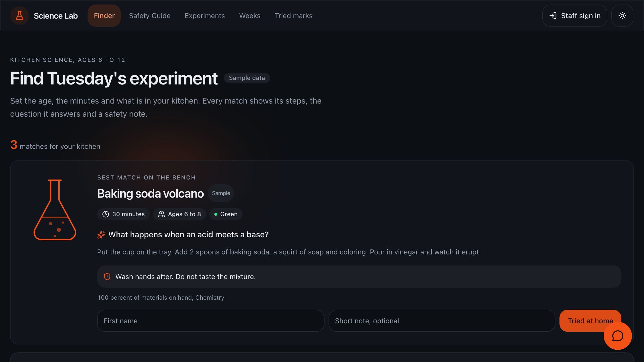Image resolution: width=644 pixels, height=362 pixels.
Task: Click the Find Tuesday's experiment heading
Action: [114, 78]
